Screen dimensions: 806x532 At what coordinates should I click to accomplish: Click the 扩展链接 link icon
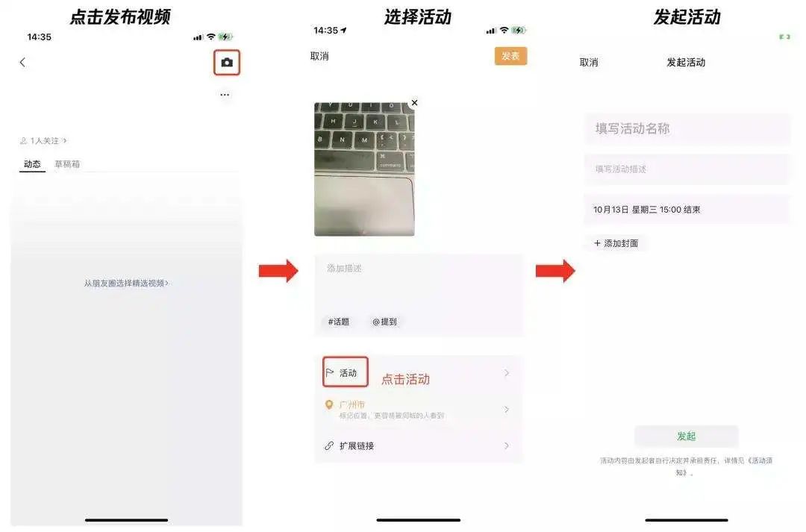tap(329, 445)
